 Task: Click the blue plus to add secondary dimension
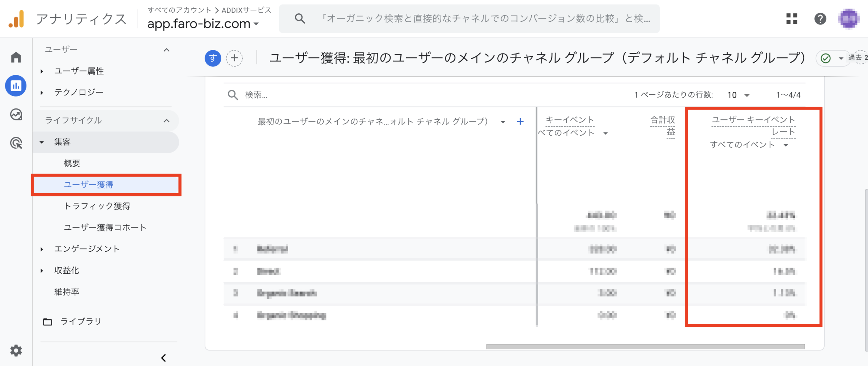[520, 122]
